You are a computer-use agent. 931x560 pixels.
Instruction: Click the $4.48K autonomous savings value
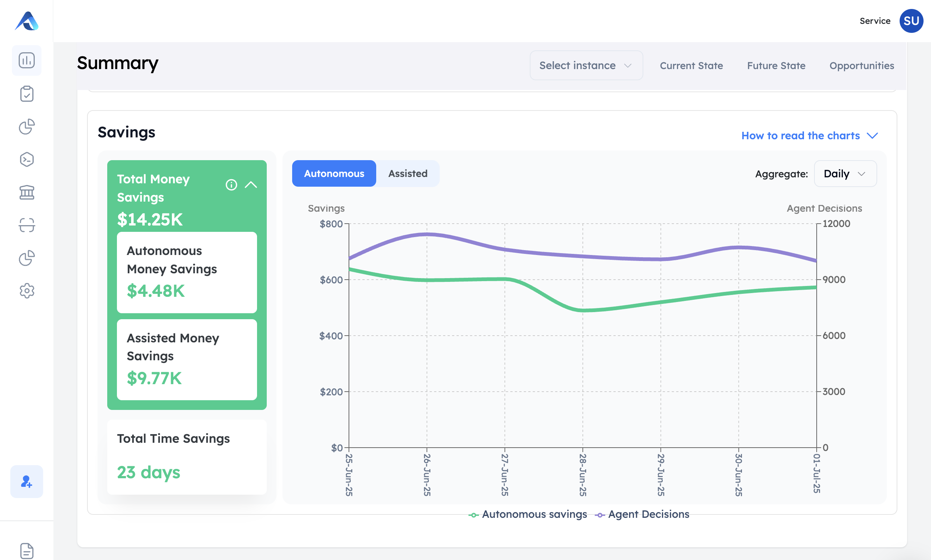(x=155, y=291)
